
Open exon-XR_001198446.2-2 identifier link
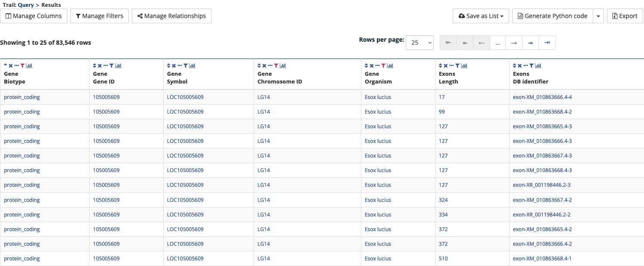pyautogui.click(x=541, y=214)
